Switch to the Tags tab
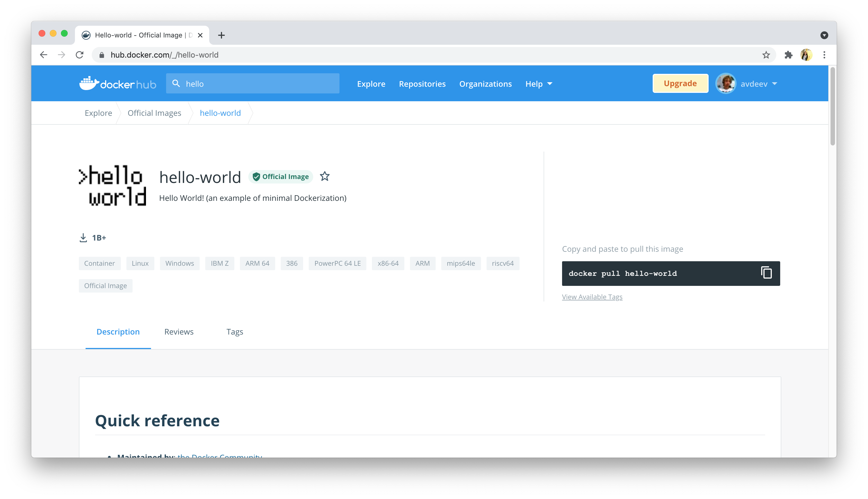The height and width of the screenshot is (499, 868). coord(235,332)
